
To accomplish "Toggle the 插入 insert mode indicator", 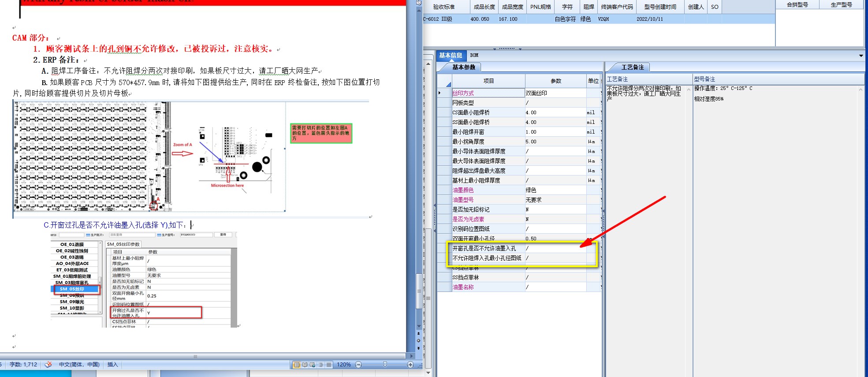I will pos(113,365).
